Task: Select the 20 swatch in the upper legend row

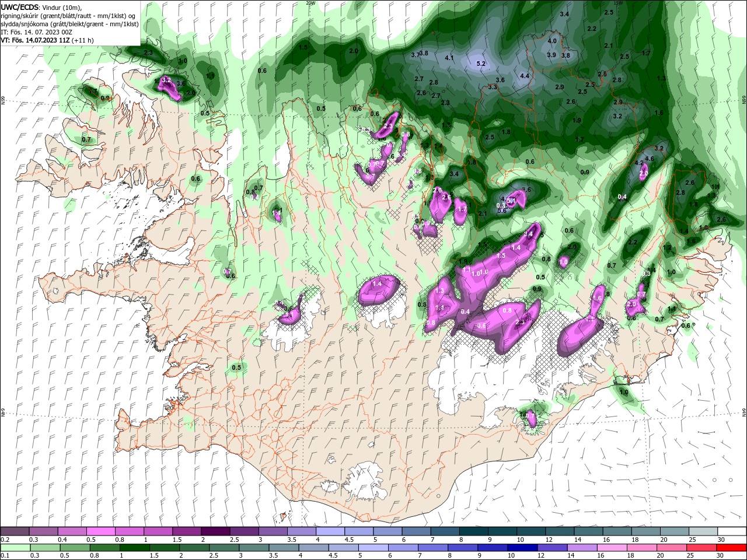Action: click(675, 531)
